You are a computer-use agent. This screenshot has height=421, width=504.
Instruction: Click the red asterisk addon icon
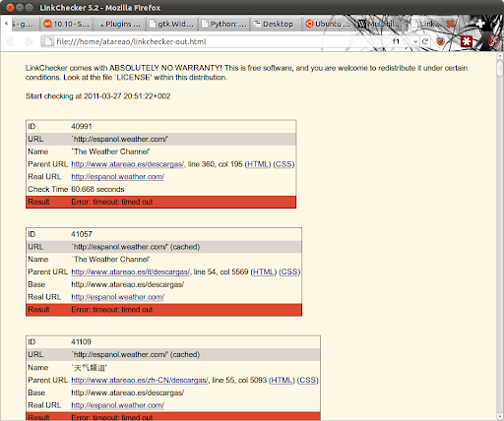pos(467,41)
